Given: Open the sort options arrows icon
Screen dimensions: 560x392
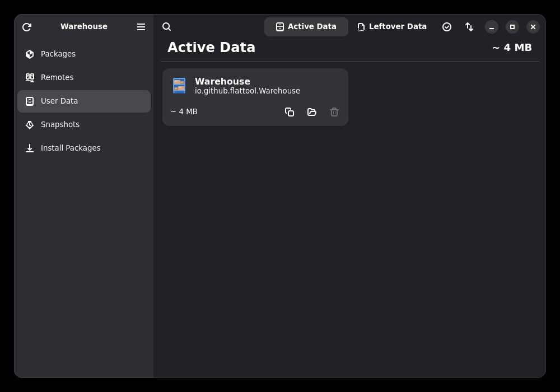Looking at the screenshot, I should (x=469, y=27).
